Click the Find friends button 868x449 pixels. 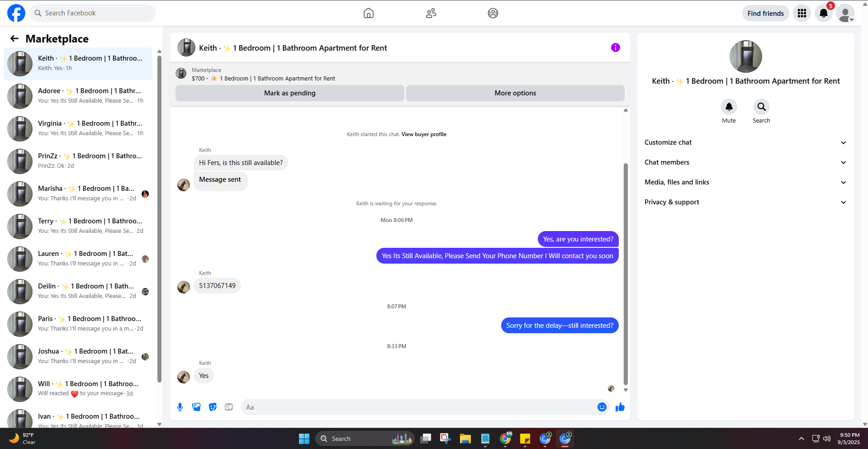point(766,13)
